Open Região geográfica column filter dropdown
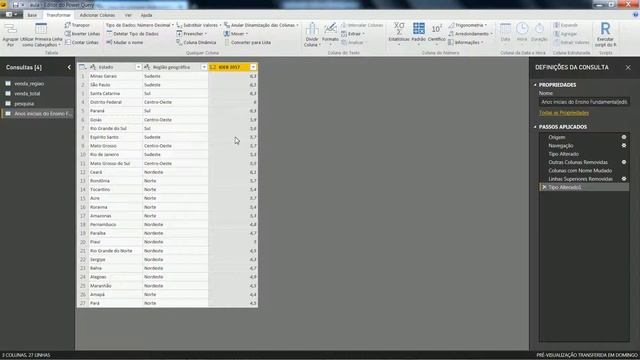 (x=204, y=67)
